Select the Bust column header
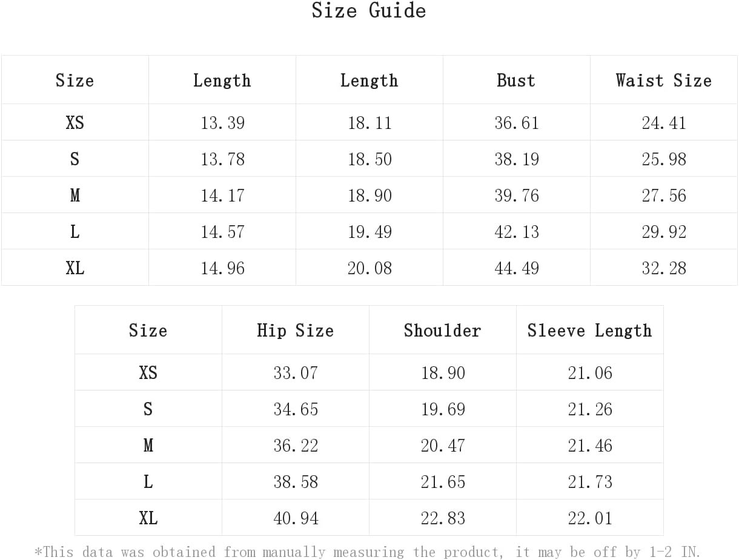This screenshot has width=739, height=560. [x=516, y=80]
